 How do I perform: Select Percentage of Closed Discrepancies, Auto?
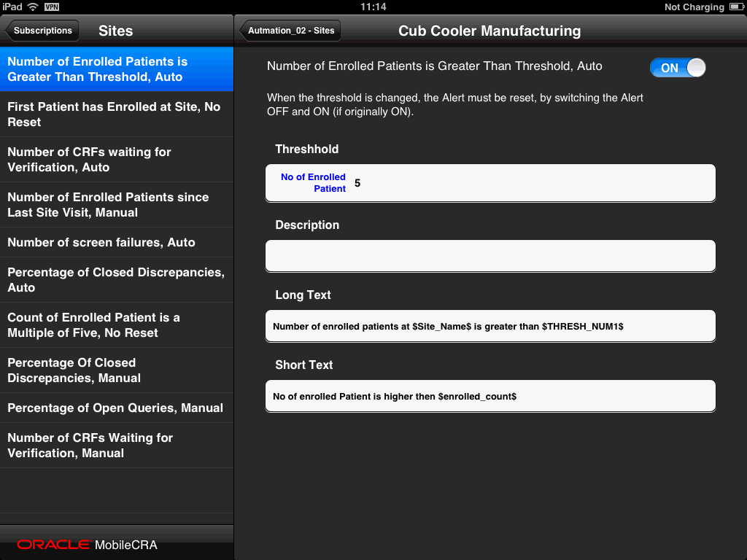(x=117, y=280)
